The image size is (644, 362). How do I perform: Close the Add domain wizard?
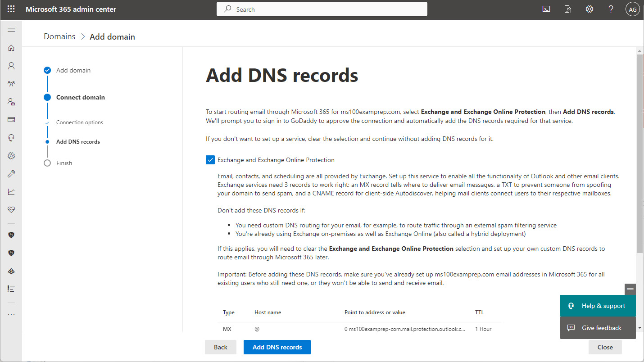point(605,347)
